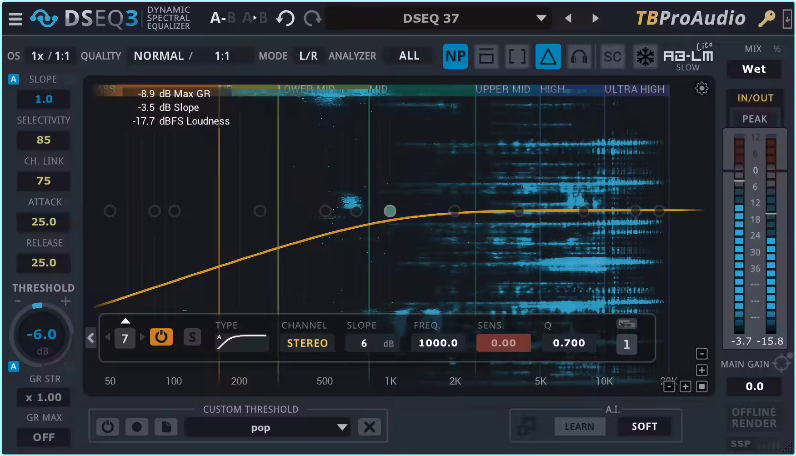Copy state A to B
The width and height of the screenshot is (796, 456).
255,18
